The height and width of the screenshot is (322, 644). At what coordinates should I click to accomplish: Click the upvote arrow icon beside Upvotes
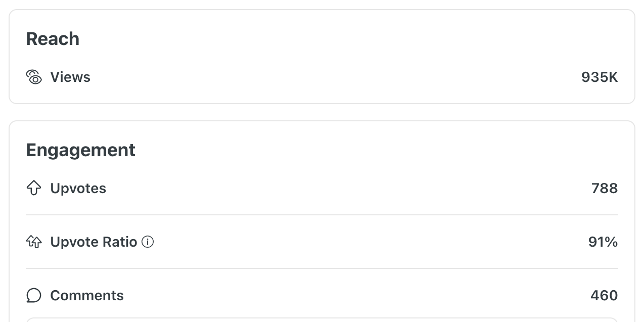point(34,189)
